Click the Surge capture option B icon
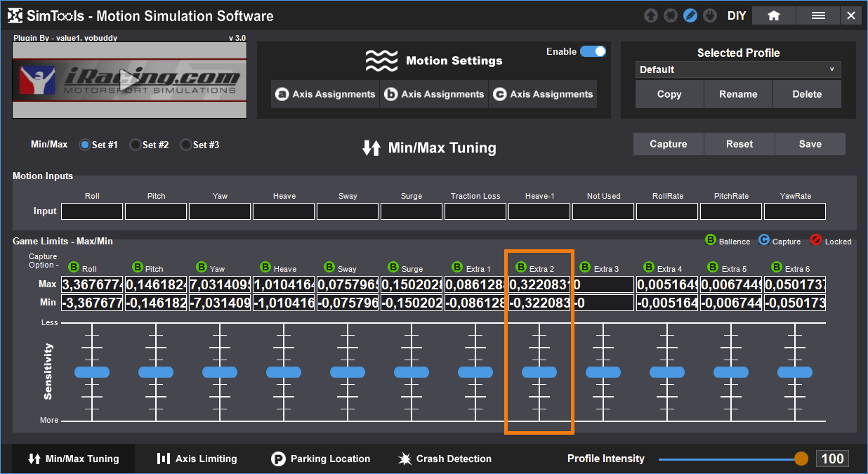This screenshot has width=868, height=474. [393, 268]
